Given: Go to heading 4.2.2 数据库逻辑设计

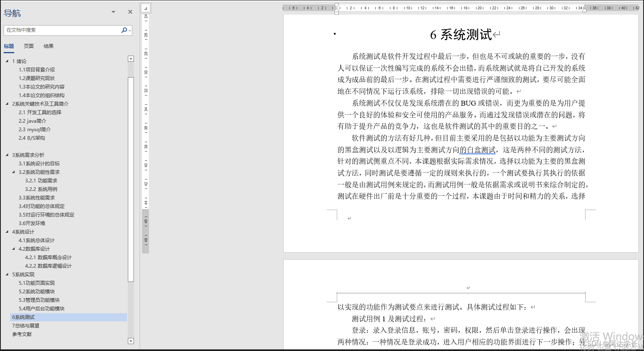Looking at the screenshot, I should click(48, 266).
